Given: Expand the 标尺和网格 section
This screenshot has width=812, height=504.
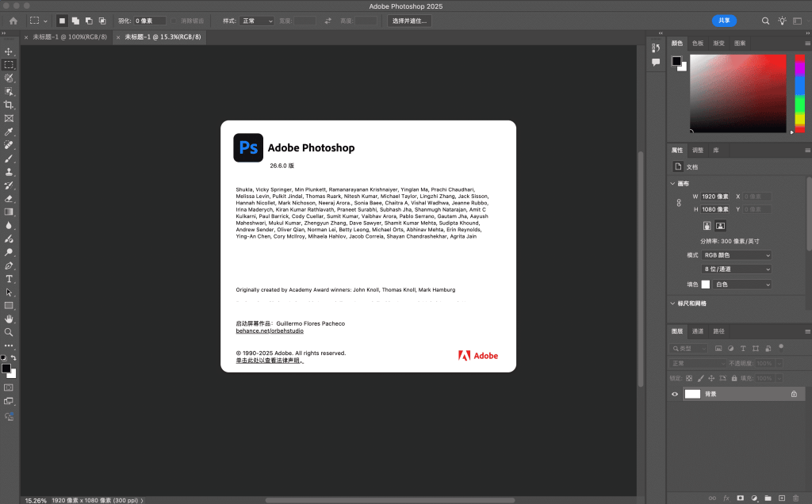Looking at the screenshot, I should click(x=672, y=304).
